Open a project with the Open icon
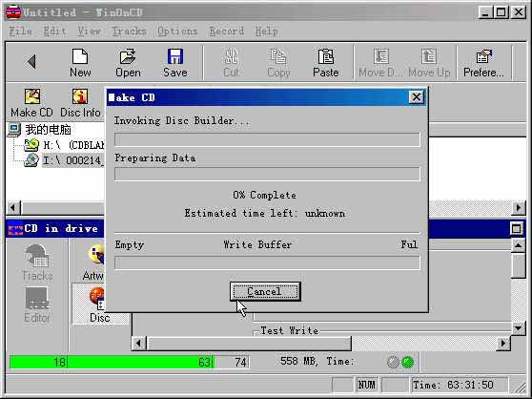 coord(128,63)
